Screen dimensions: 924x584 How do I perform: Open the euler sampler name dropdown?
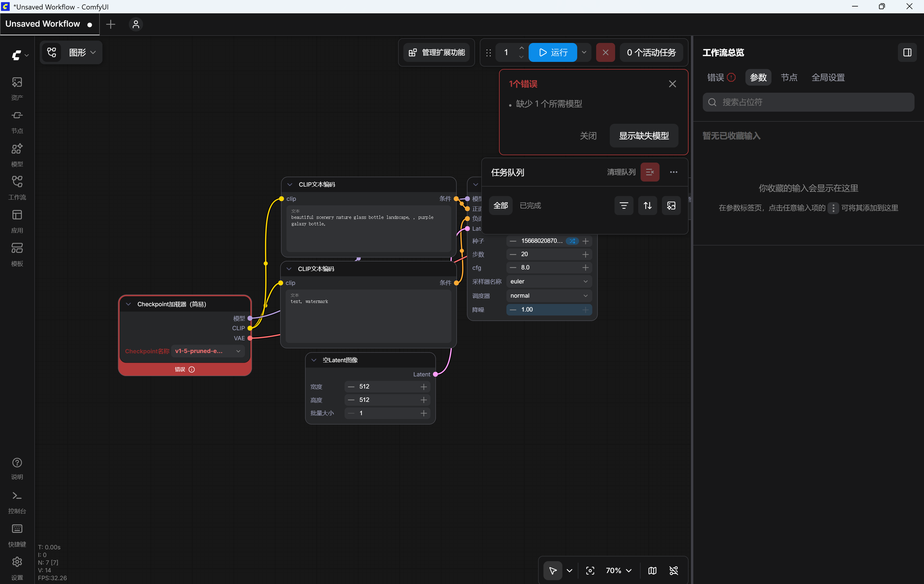pyautogui.click(x=549, y=282)
